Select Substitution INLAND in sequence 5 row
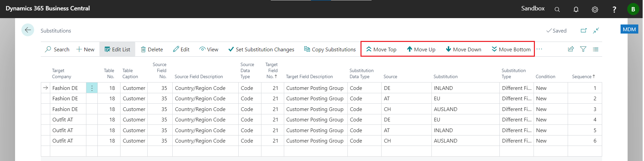 pyautogui.click(x=466, y=130)
